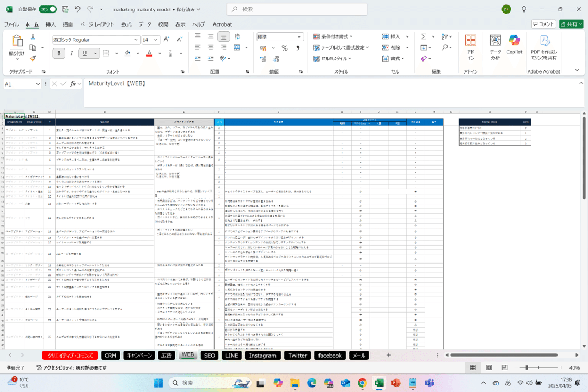588x392 pixels.
Task: Toggle AutoSave switch off
Action: coord(47,9)
